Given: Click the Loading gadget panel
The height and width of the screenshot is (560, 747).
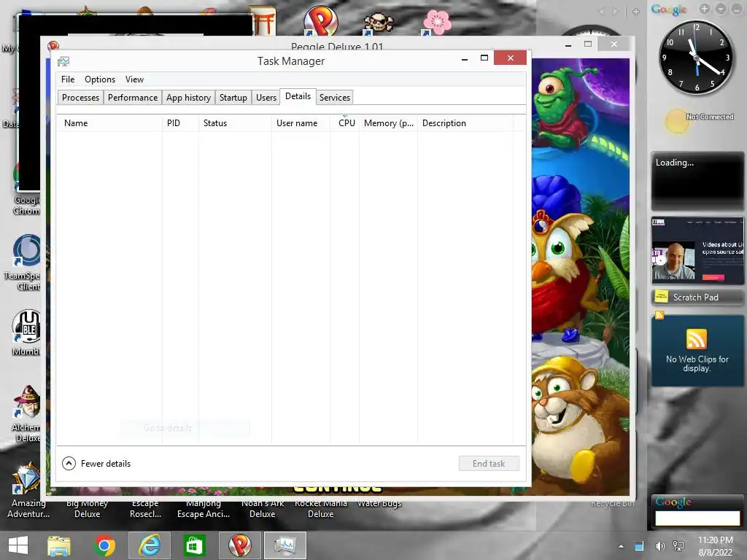Looking at the screenshot, I should click(697, 181).
